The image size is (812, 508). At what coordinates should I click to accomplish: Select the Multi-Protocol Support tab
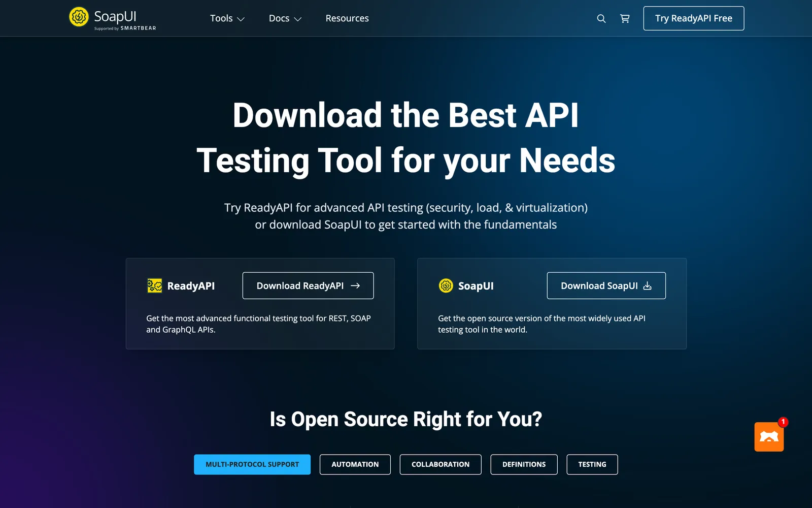click(x=252, y=464)
